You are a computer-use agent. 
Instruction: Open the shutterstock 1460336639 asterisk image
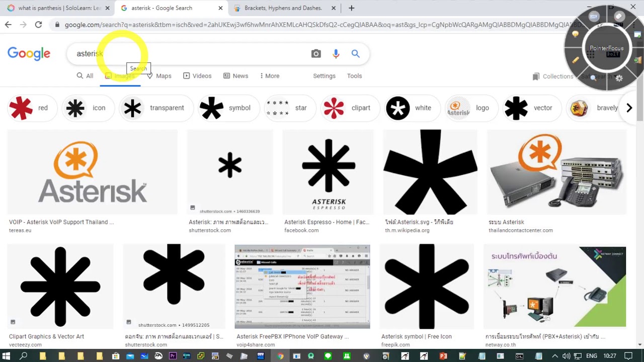230,172
